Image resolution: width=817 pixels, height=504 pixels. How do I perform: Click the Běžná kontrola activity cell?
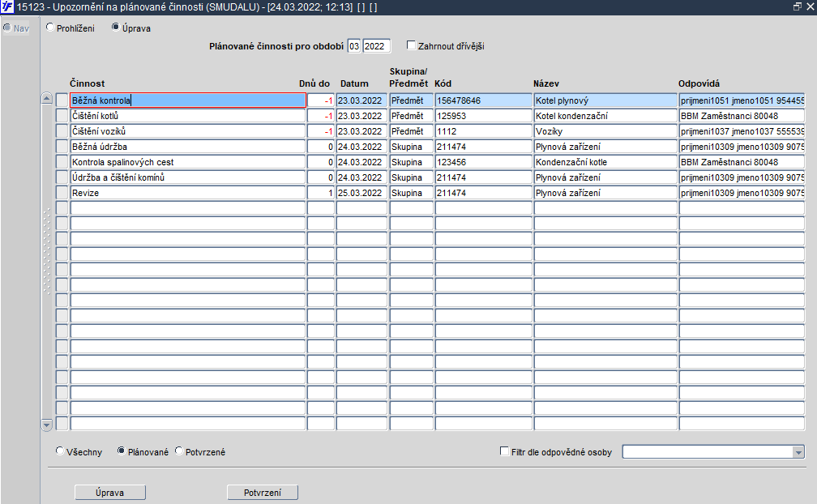(x=187, y=100)
